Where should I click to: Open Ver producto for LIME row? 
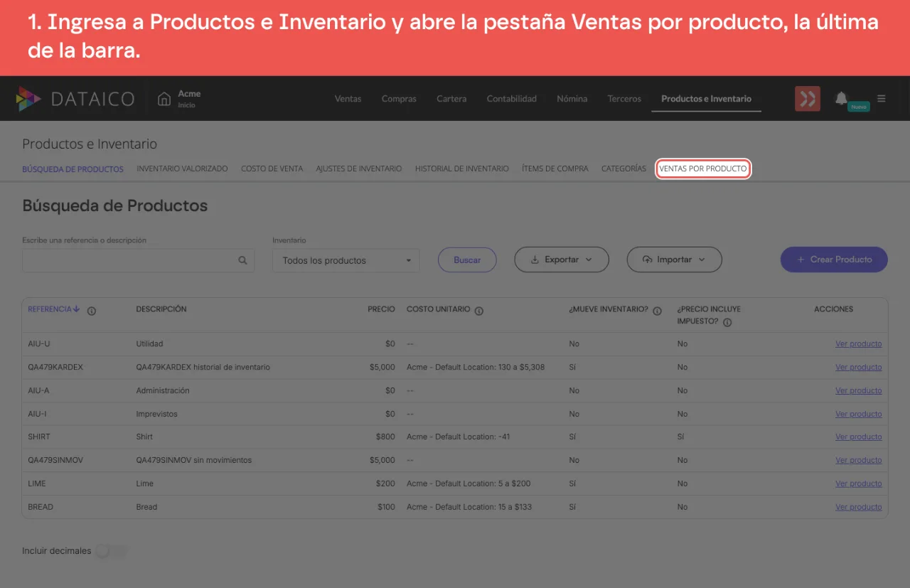(858, 483)
